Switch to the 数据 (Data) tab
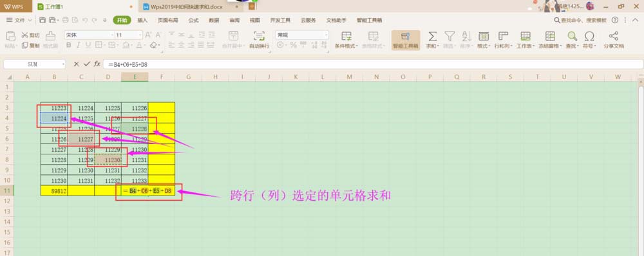The width and height of the screenshot is (644, 256). [214, 20]
